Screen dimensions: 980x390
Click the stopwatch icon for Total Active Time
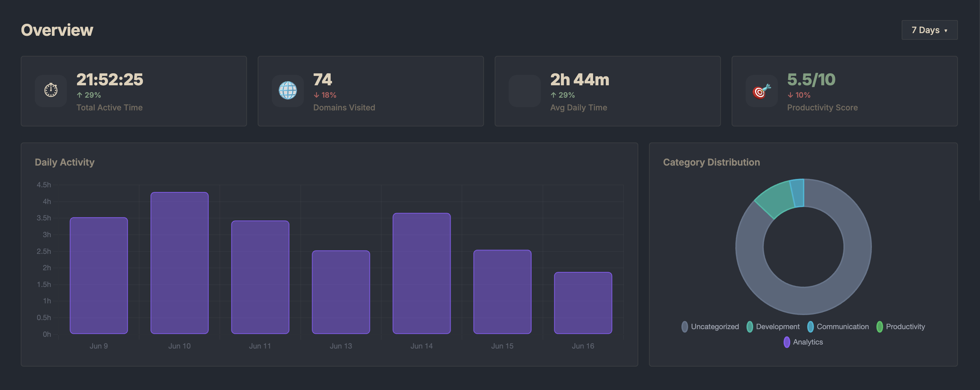coord(51,90)
